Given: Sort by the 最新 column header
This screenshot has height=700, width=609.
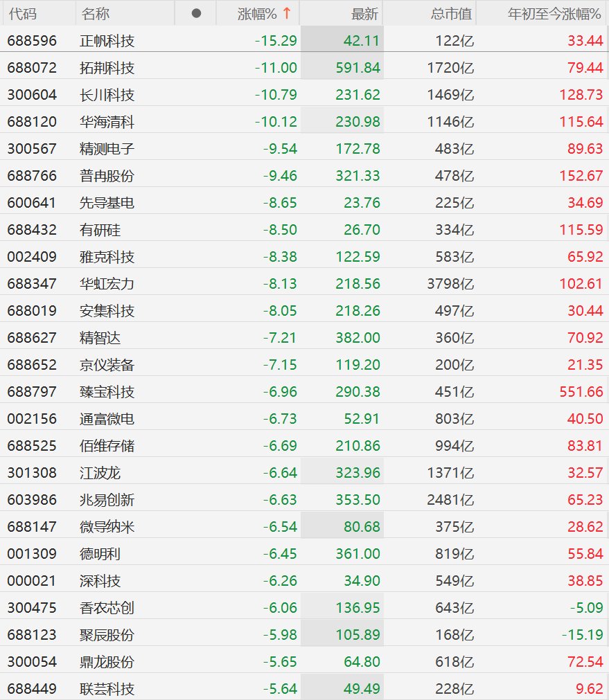Looking at the screenshot, I should coord(364,14).
